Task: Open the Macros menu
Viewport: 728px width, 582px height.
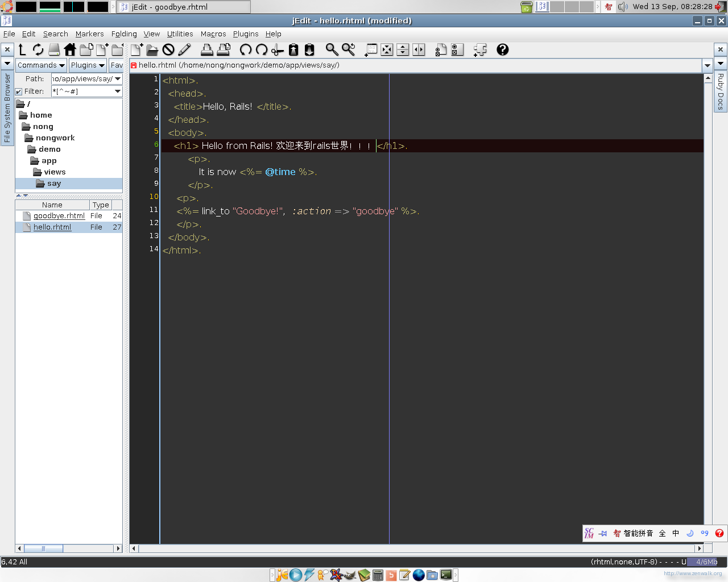Action: tap(213, 34)
